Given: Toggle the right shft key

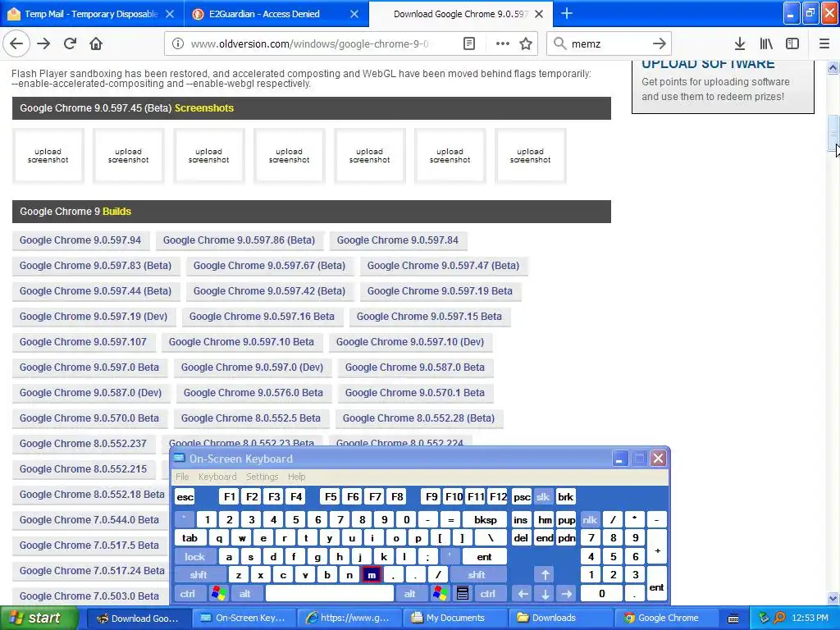Looking at the screenshot, I should click(477, 575).
